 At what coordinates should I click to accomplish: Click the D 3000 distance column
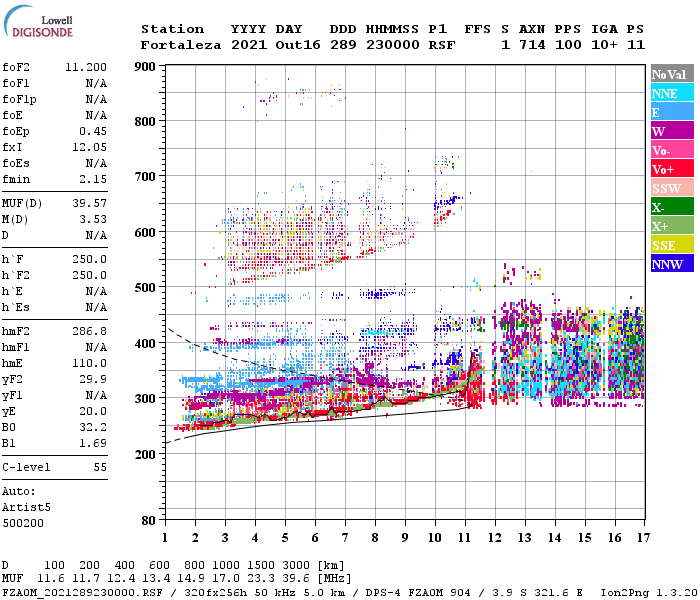[x=296, y=566]
